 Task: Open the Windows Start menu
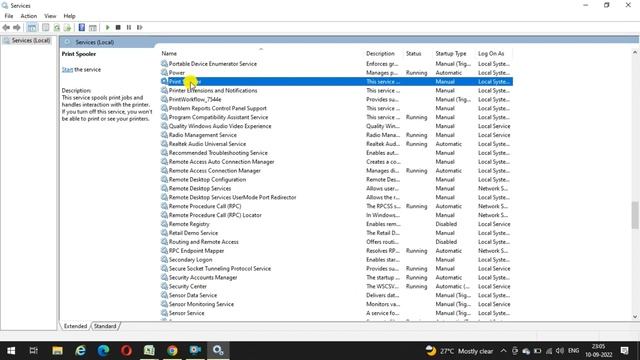click(11, 351)
